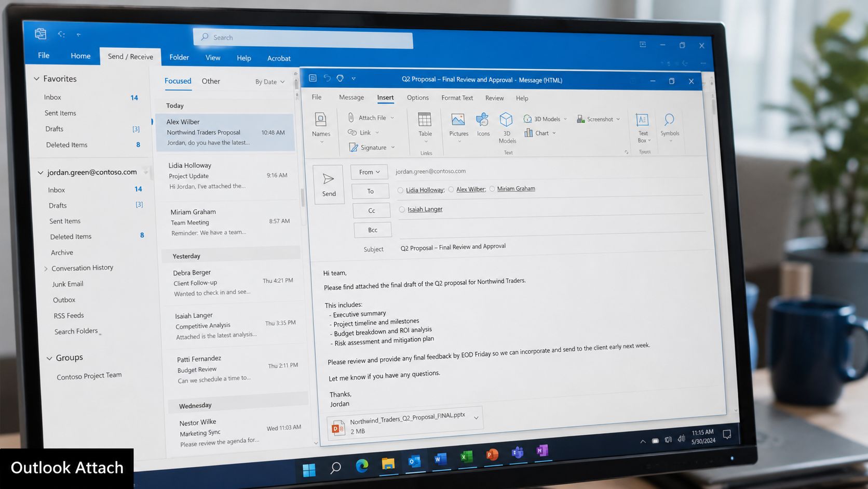
Task: Open the 3D Models dropdown arrow
Action: tap(565, 119)
